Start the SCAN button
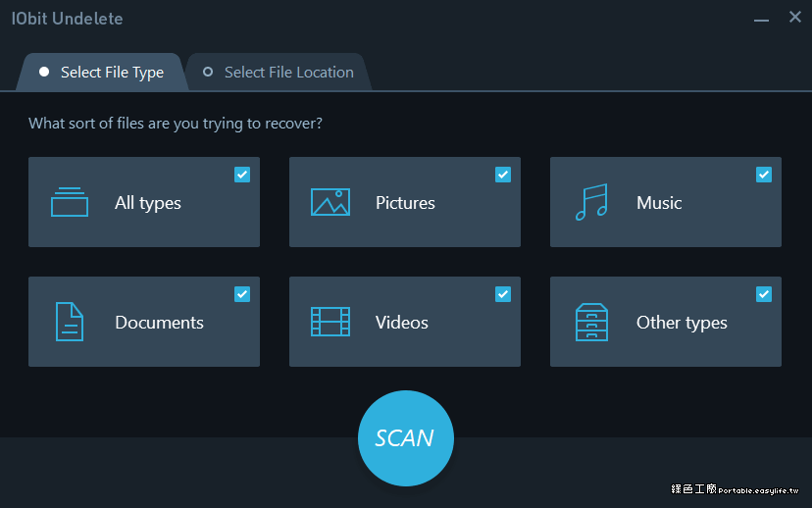Screen dimensions: 812x508 pyautogui.click(x=405, y=438)
